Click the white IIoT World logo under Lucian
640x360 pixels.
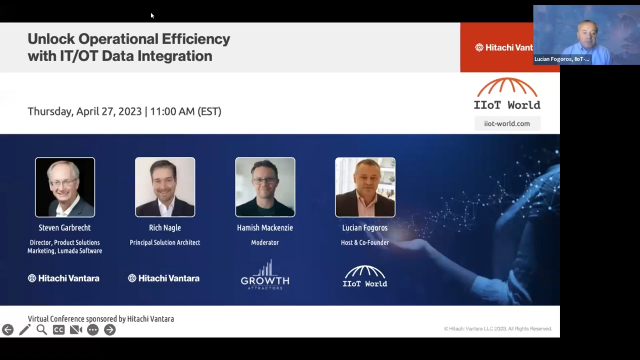[365, 276]
